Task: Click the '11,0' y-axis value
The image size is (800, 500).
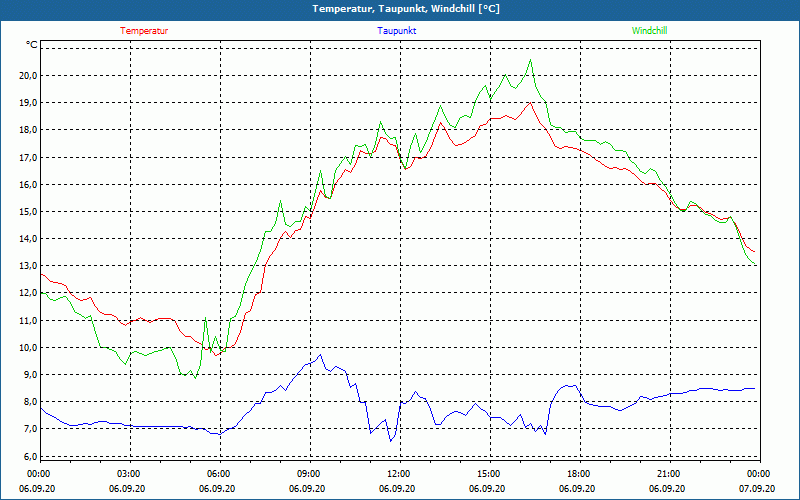Action: (29, 320)
